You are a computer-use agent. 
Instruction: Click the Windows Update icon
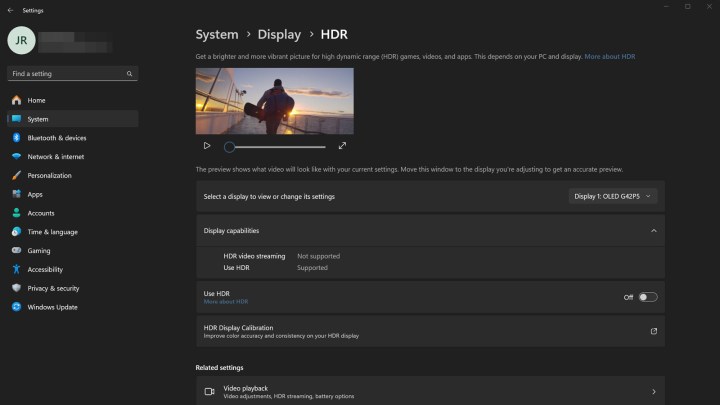coord(17,307)
